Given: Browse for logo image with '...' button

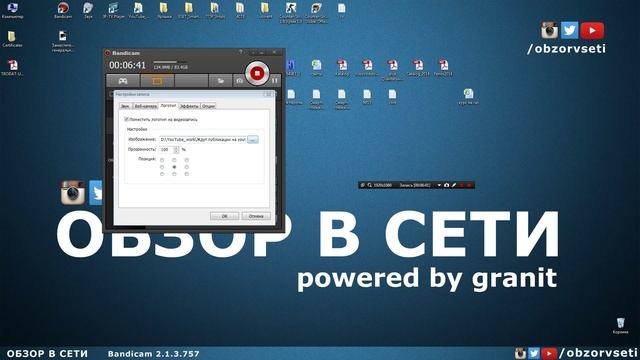Looking at the screenshot, I should (x=253, y=140).
